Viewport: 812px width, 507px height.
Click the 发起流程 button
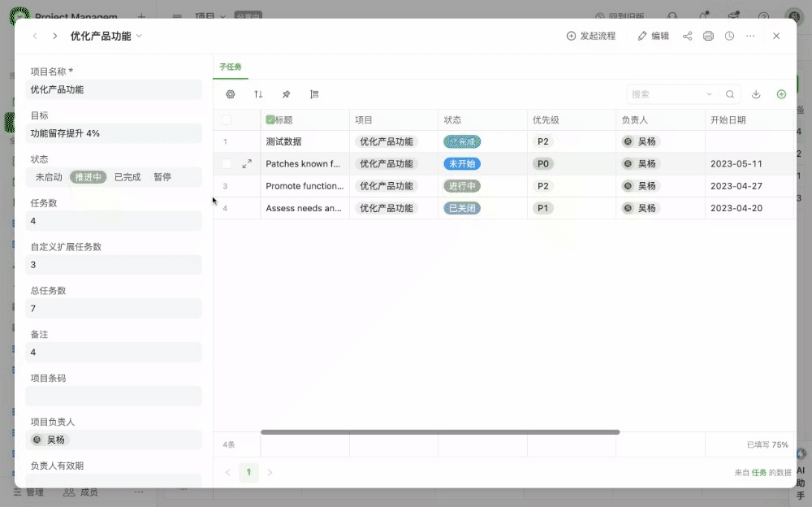pos(591,36)
